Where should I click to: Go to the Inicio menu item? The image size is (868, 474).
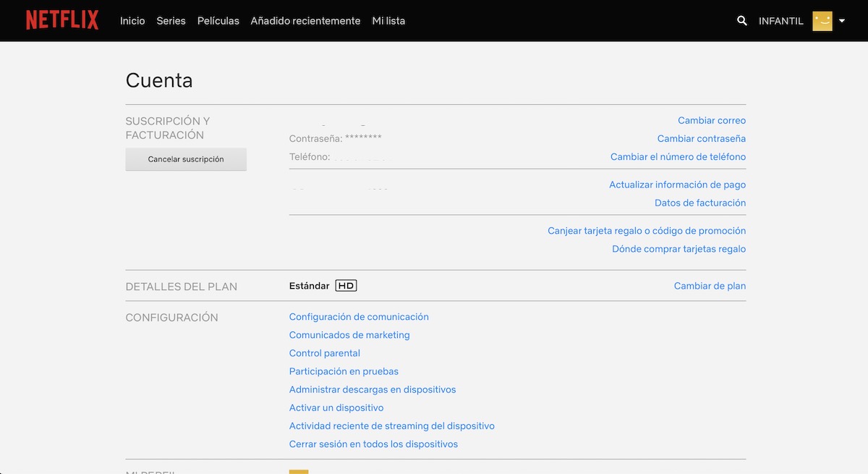132,21
